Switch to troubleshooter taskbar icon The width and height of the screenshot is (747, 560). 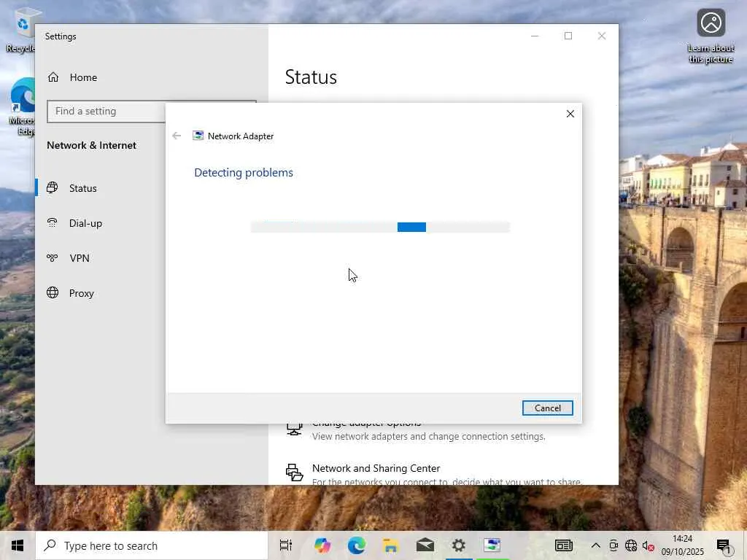(492, 545)
